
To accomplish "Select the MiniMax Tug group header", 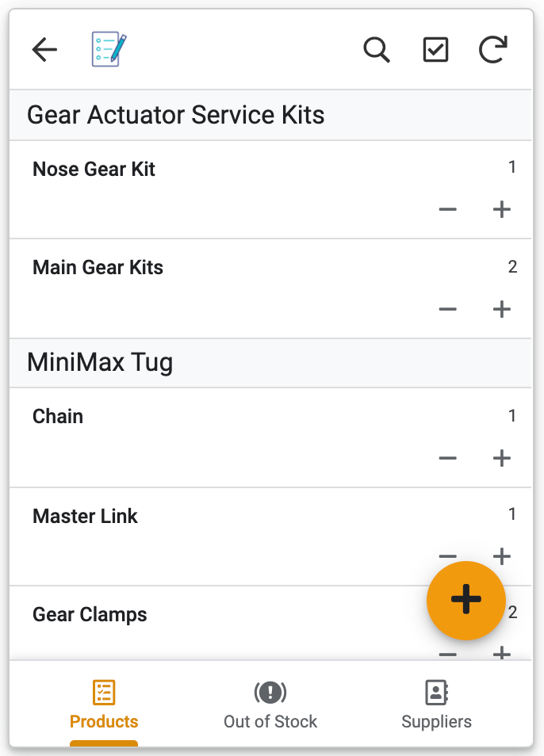I will [x=270, y=363].
